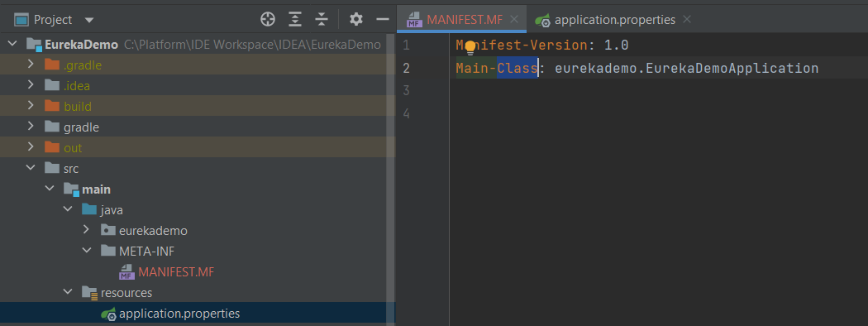Click the orange build folder icon
This screenshot has height=326, width=868.
point(52,106)
